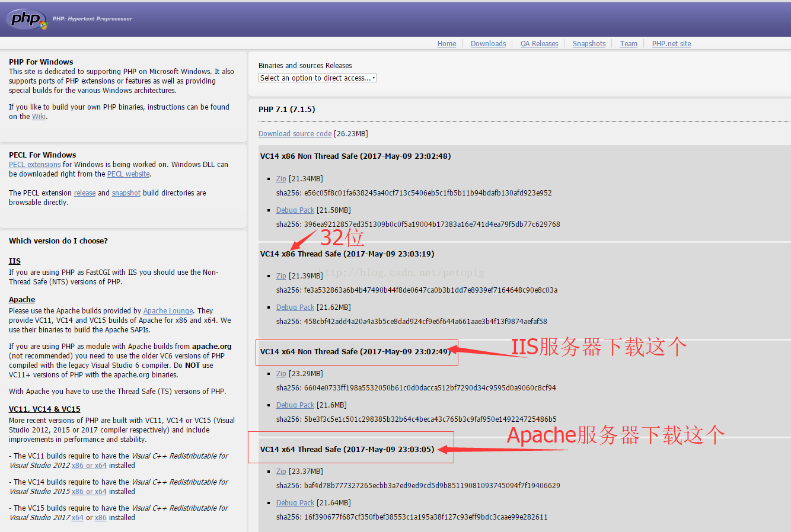Viewport: 791px width, 532px height.
Task: Click the 'PHP: Hypertext Preprocessor' header tagline
Action: click(x=93, y=19)
